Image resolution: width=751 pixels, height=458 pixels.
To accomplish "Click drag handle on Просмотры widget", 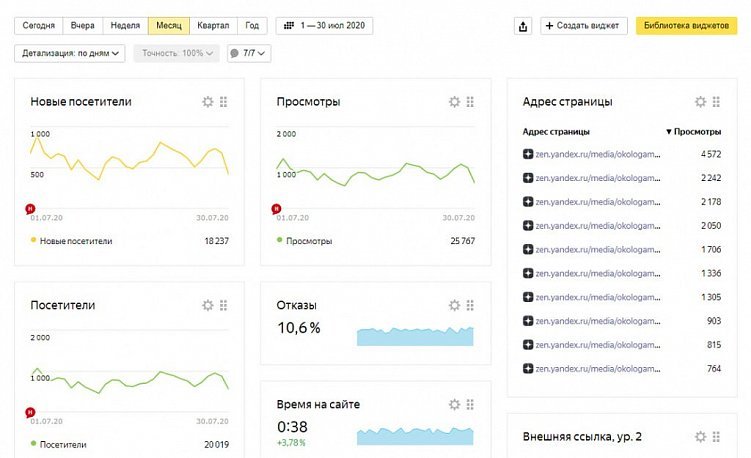I will 470,102.
